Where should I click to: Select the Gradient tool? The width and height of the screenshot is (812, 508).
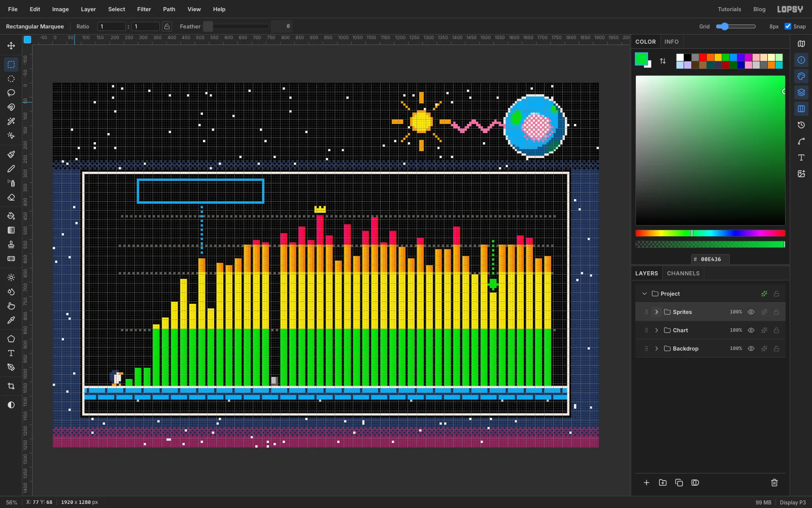[11, 230]
